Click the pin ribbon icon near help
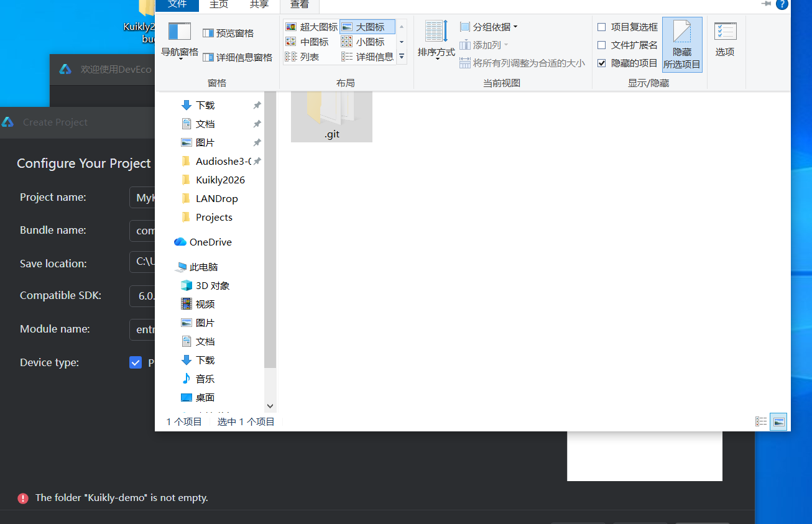812x524 pixels. [x=766, y=4]
